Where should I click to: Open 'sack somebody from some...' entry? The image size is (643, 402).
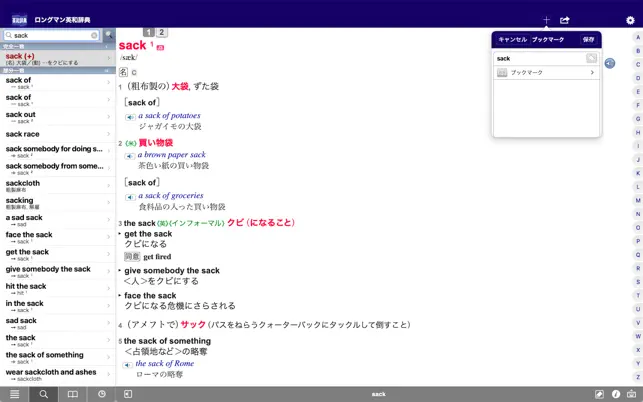tap(57, 168)
